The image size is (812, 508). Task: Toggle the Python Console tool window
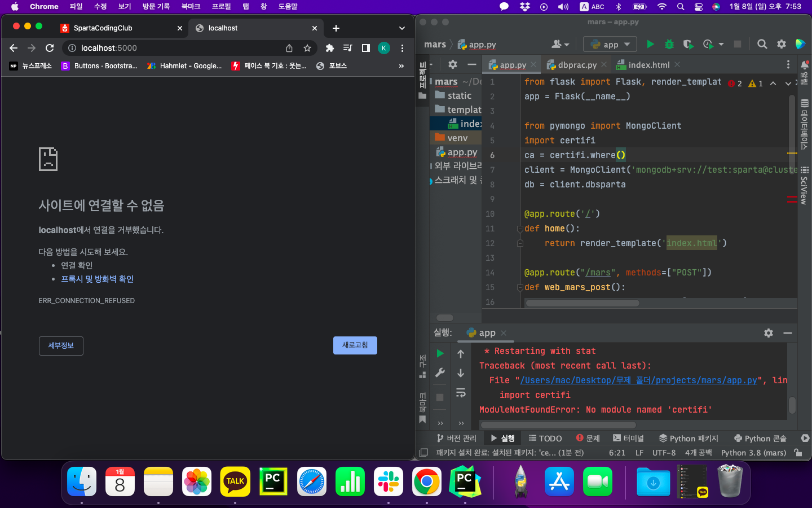point(760,438)
